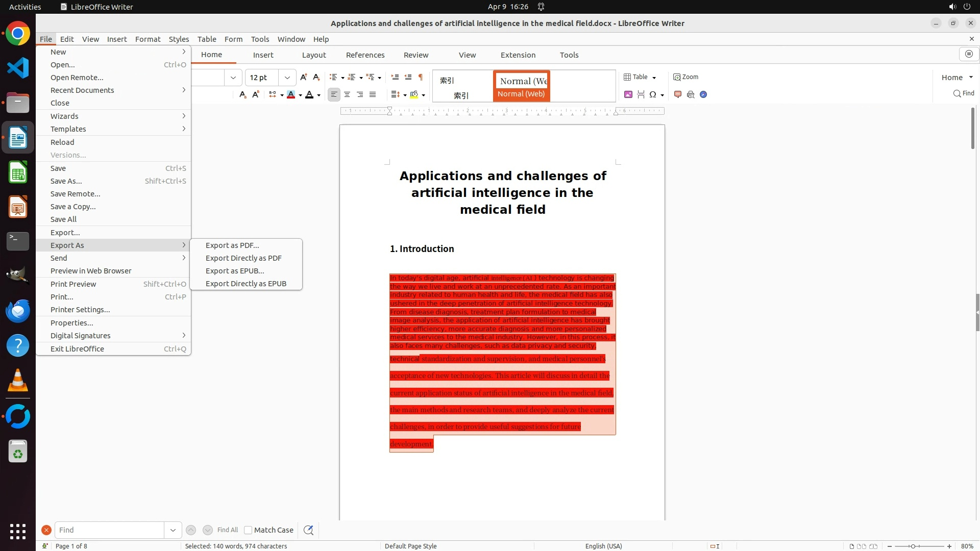This screenshot has width=980, height=551.
Task: Toggle formatting marks pilcrow icon
Action: click(421, 77)
